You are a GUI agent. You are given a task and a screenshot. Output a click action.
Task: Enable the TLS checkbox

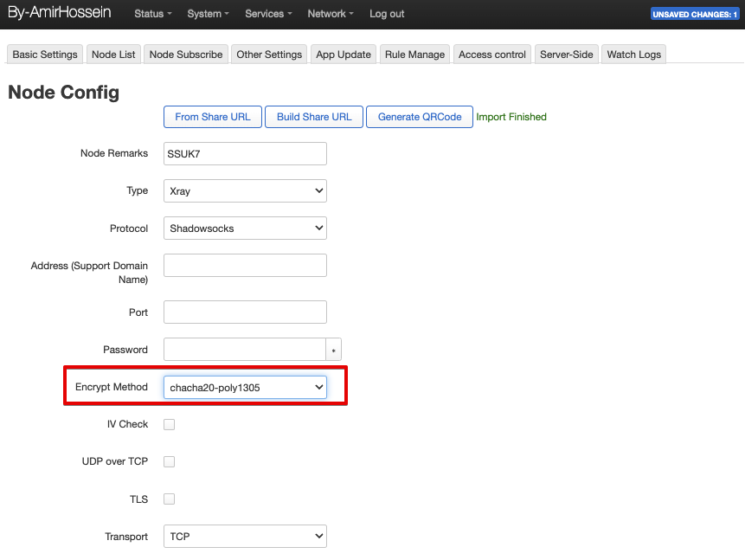170,499
